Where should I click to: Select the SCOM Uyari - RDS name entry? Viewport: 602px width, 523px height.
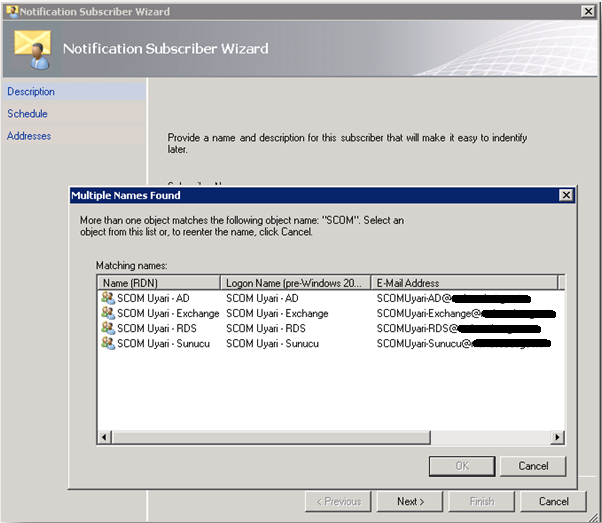point(157,328)
